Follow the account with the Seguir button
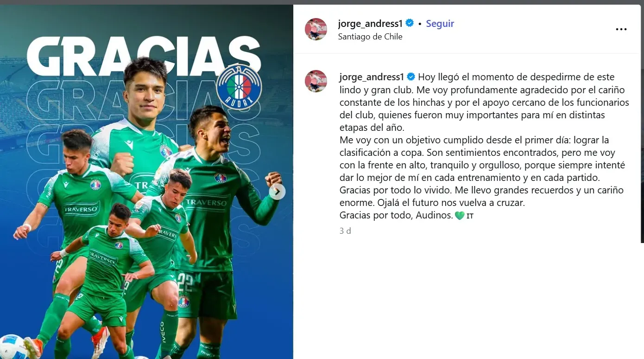Image resolution: width=644 pixels, height=359 pixels. 440,24
